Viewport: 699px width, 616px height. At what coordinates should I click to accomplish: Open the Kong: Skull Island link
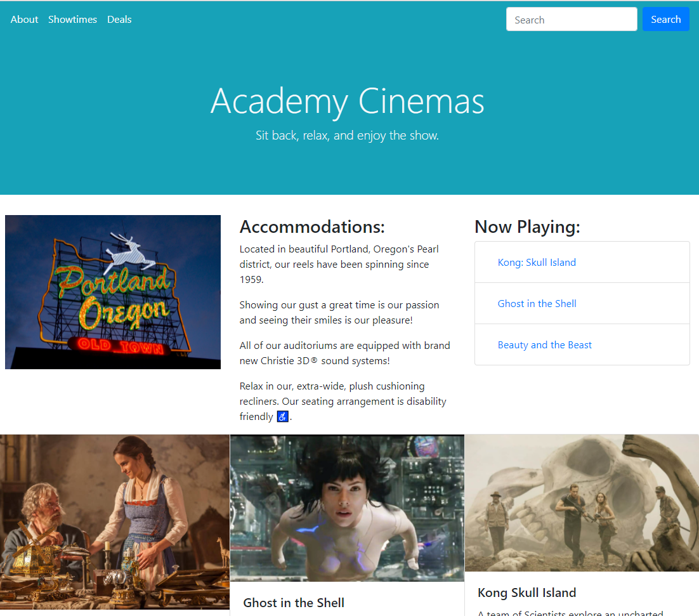tap(537, 263)
